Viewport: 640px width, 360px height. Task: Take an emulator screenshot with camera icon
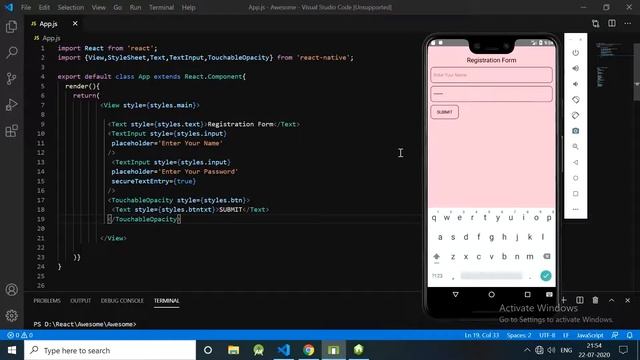(x=576, y=131)
